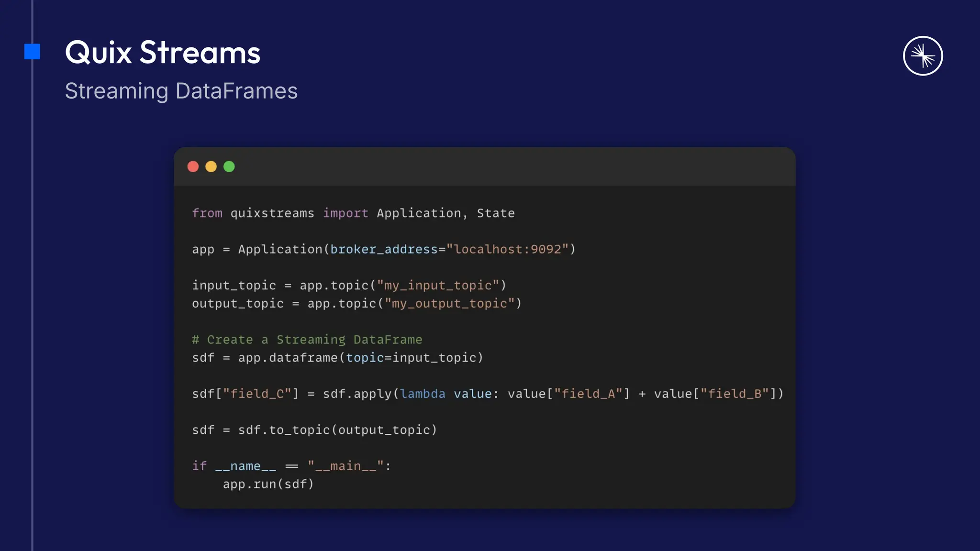
Task: Click the Streaming DataFrames subtitle
Action: coord(181,91)
